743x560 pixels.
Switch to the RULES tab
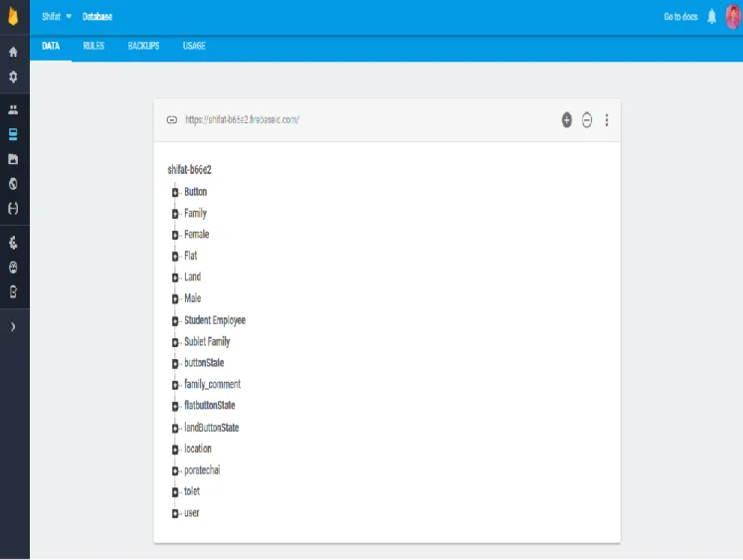tap(93, 46)
